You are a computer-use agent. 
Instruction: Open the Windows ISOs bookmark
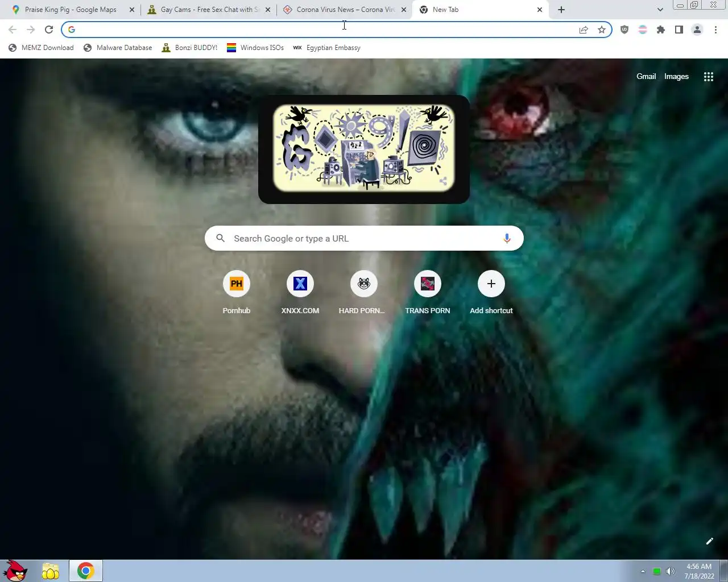(x=255, y=48)
